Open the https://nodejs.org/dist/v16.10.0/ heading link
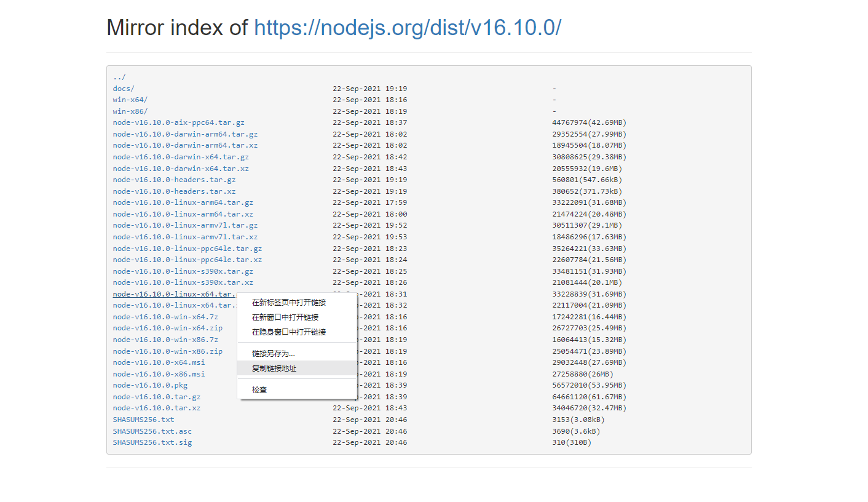868x502 pixels. (408, 28)
